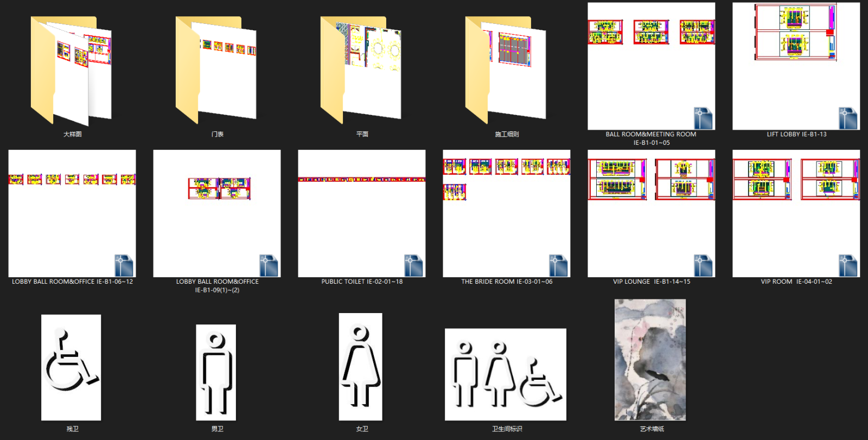This screenshot has height=440, width=868.
Task: Select the PUBLIC TOILET IE-02-01~18 drawing
Action: (x=362, y=214)
